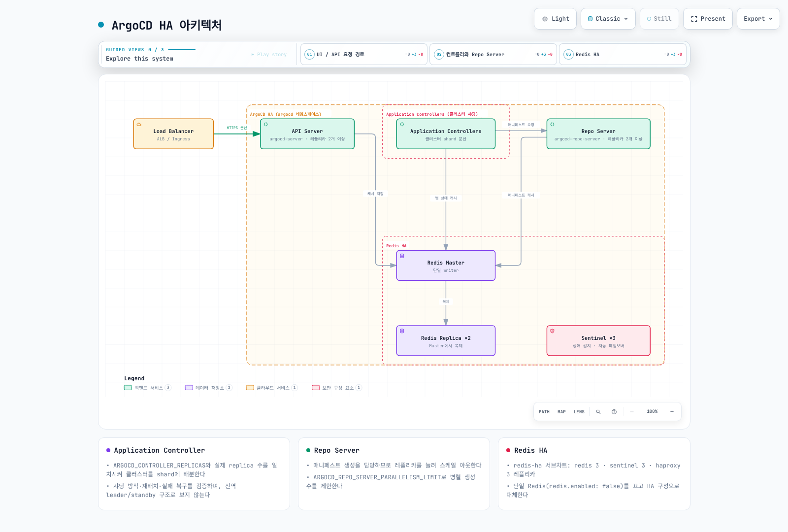Activate LENS mode
The width and height of the screenshot is (788, 532).
point(579,412)
